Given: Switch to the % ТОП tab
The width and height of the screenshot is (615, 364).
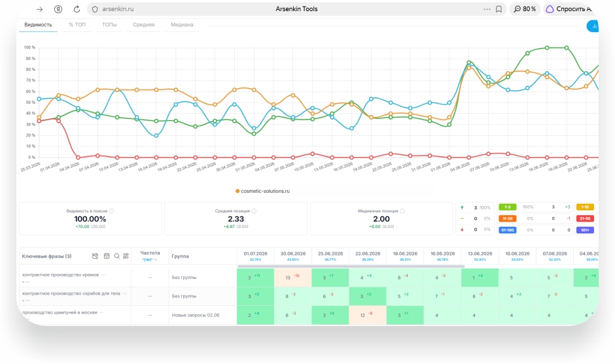Looking at the screenshot, I should (77, 25).
